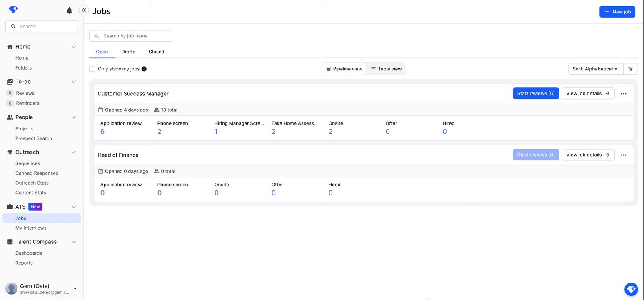Image resolution: width=644 pixels, height=300 pixels.
Task: Switch to the Drafts tab
Action: pos(128,52)
